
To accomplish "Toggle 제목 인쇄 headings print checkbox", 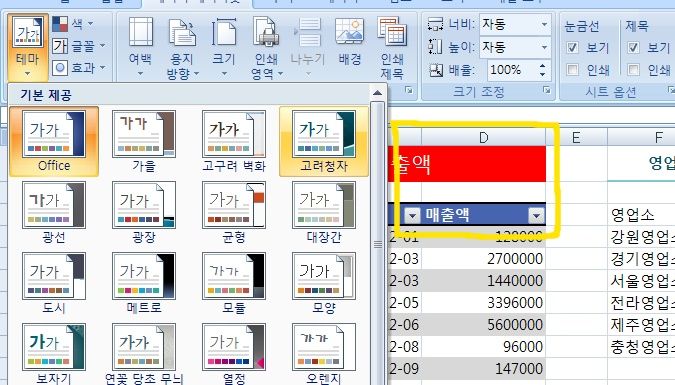I will click(633, 69).
